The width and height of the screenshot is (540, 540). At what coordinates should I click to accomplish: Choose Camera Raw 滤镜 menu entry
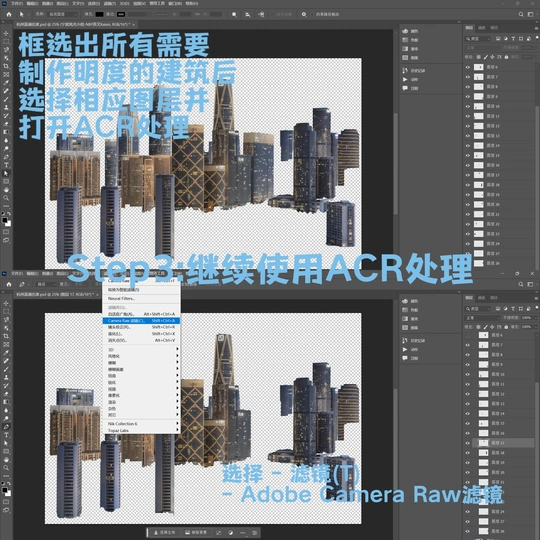pyautogui.click(x=141, y=321)
